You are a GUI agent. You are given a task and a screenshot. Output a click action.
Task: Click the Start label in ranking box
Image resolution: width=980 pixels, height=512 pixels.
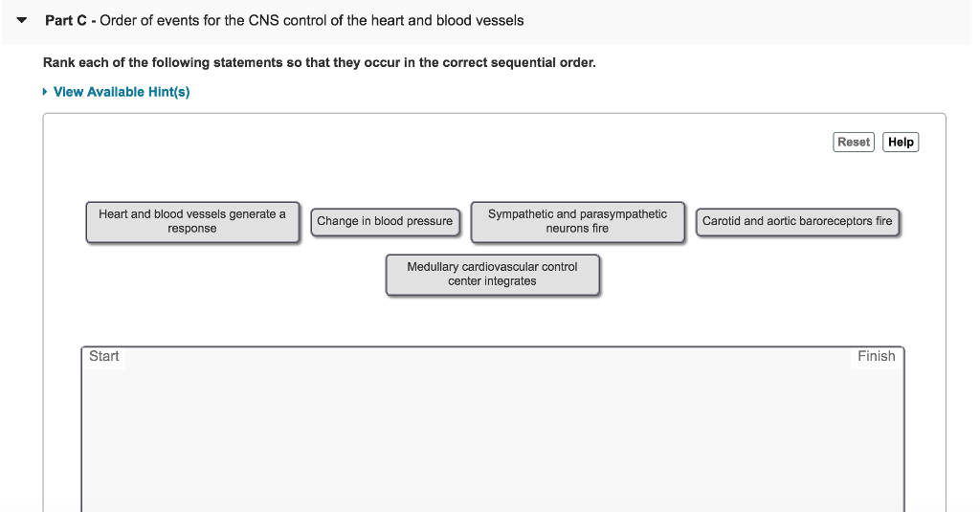pos(103,356)
